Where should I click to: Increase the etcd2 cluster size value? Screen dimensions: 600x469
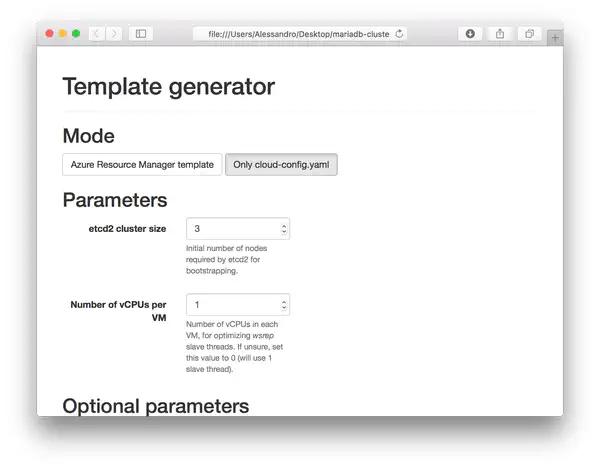284,225
